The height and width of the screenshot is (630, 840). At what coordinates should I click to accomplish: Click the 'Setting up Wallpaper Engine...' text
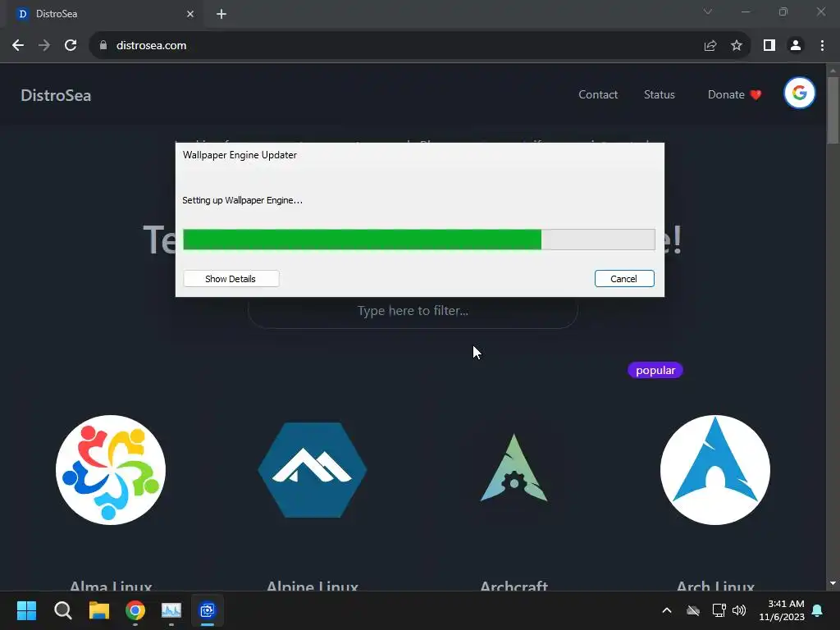pos(242,200)
